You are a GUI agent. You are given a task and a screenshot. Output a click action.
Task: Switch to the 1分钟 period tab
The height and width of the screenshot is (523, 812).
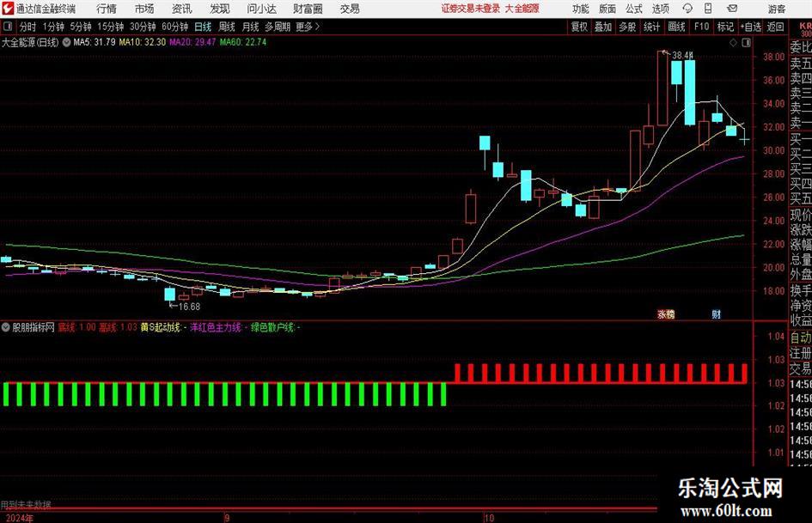pos(53,27)
